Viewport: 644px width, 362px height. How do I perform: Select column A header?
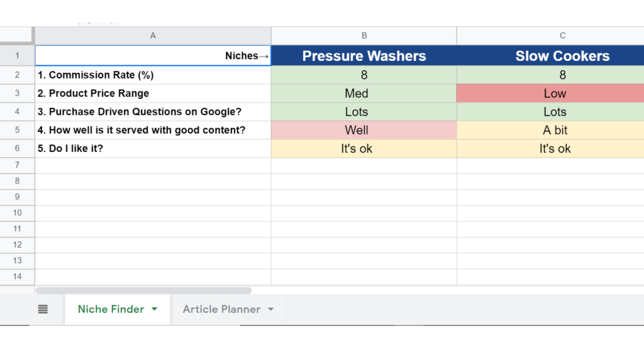tap(153, 36)
